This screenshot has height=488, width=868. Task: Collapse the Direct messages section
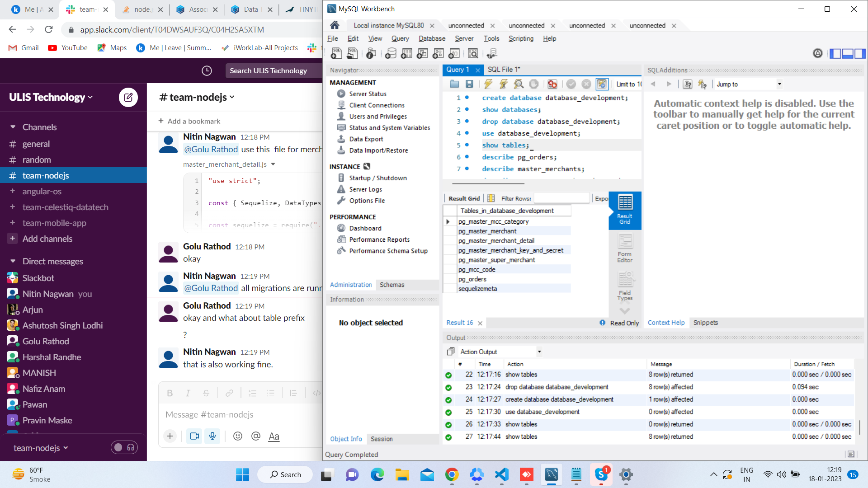click(13, 262)
